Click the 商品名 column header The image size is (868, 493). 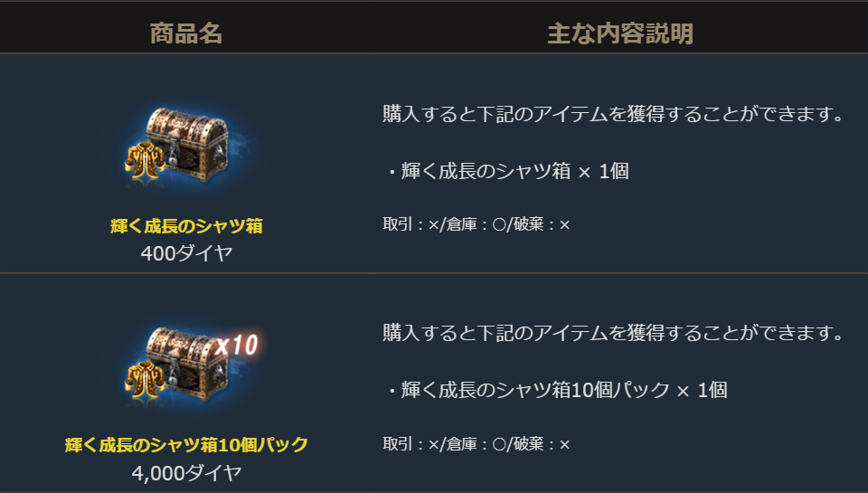point(185,34)
